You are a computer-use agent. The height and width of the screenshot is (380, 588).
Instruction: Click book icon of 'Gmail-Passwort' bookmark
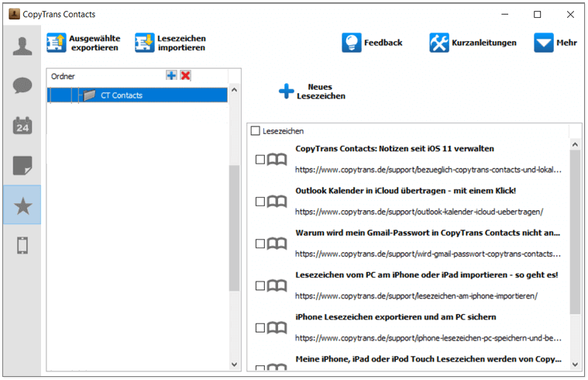click(x=277, y=244)
